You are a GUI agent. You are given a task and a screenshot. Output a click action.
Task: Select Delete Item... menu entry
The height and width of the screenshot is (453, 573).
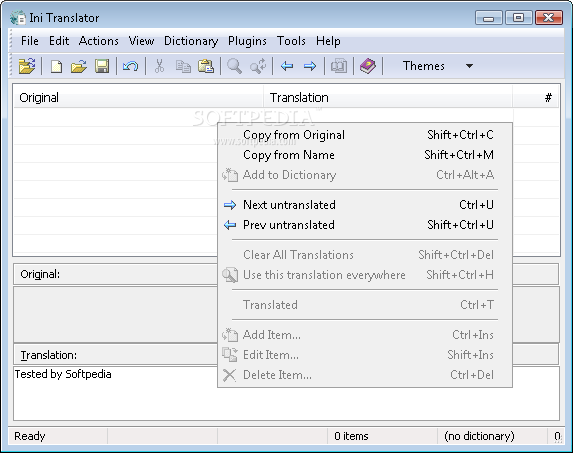coord(365,375)
